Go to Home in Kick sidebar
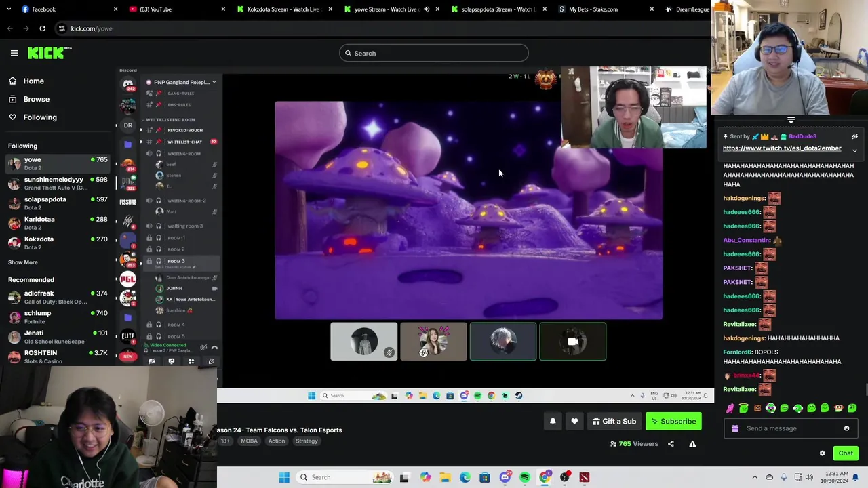Screen dimensions: 868x488 pos(33,81)
